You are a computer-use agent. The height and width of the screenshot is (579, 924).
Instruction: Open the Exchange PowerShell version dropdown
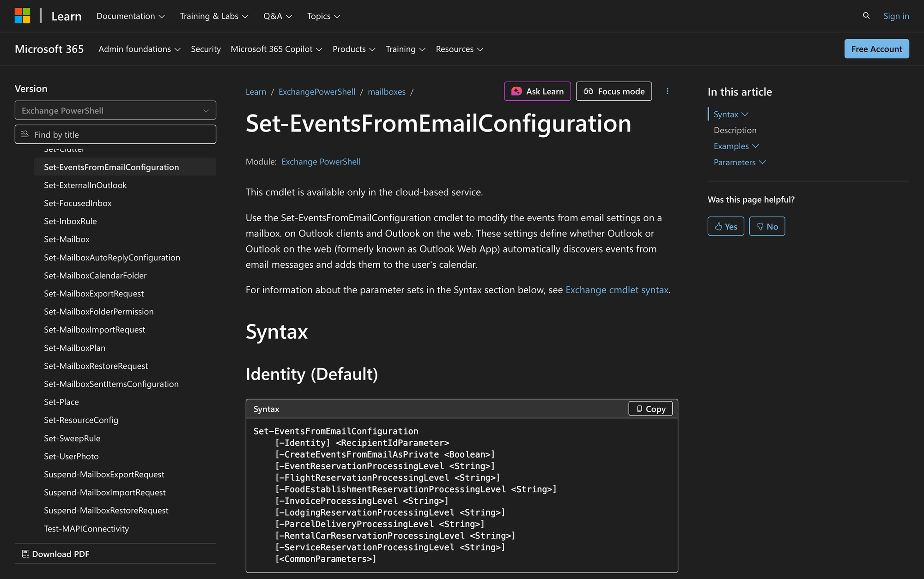point(115,110)
